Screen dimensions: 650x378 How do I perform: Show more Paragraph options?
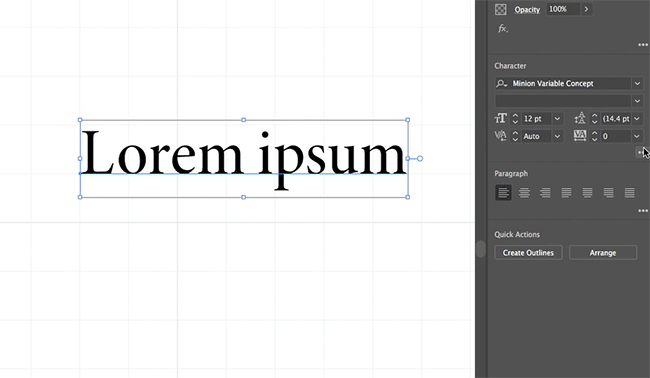pyautogui.click(x=643, y=211)
